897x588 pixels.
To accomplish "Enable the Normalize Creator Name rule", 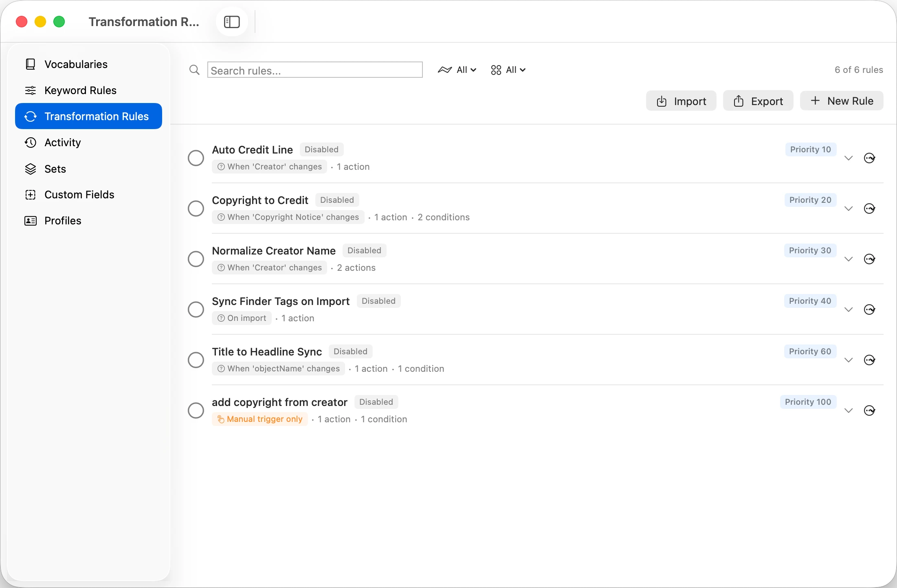I will click(196, 259).
